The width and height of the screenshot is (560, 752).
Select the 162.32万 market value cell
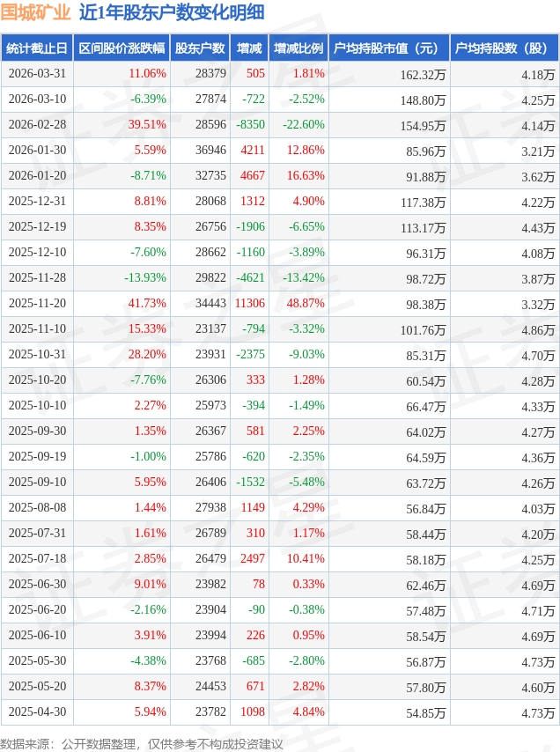422,74
